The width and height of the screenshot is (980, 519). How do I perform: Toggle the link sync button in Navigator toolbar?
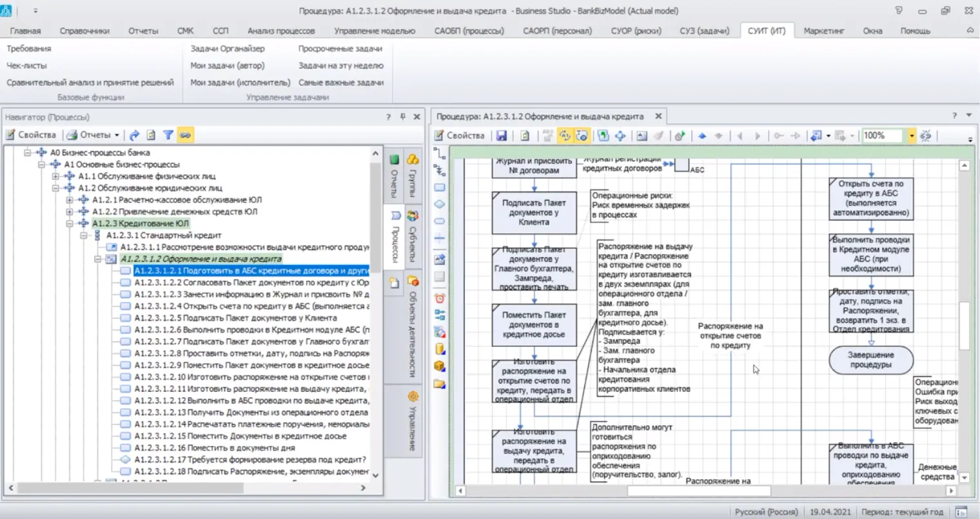[185, 135]
